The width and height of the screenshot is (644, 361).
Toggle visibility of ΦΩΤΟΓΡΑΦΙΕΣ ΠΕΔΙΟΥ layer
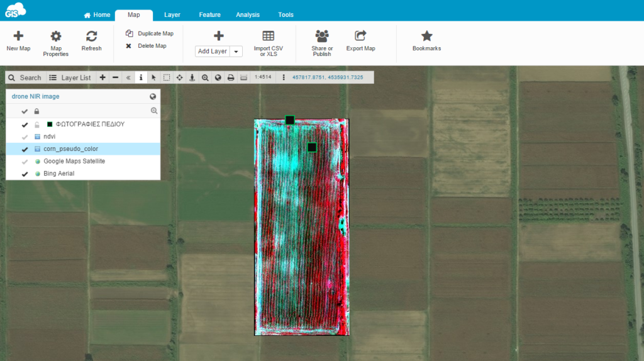tap(25, 125)
